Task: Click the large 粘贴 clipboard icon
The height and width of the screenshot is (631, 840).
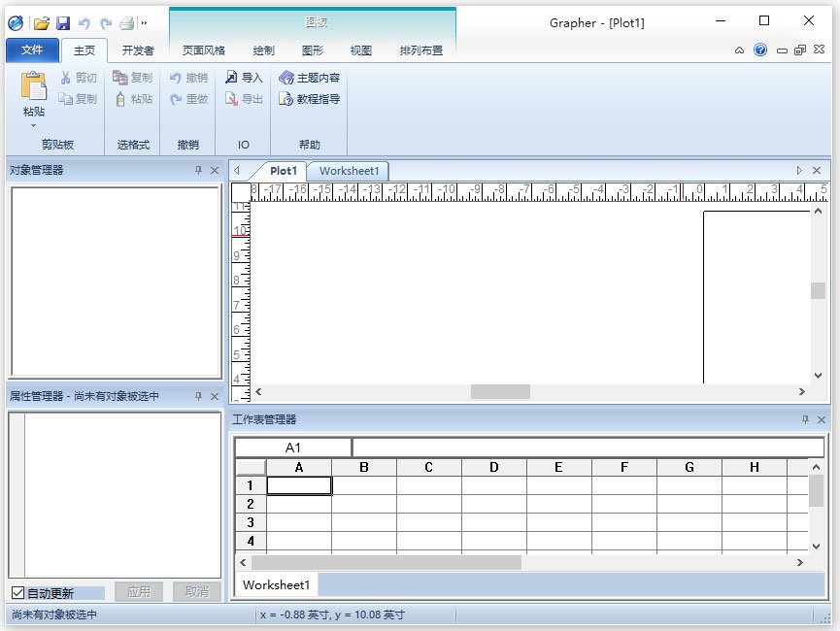Action: pos(34,86)
